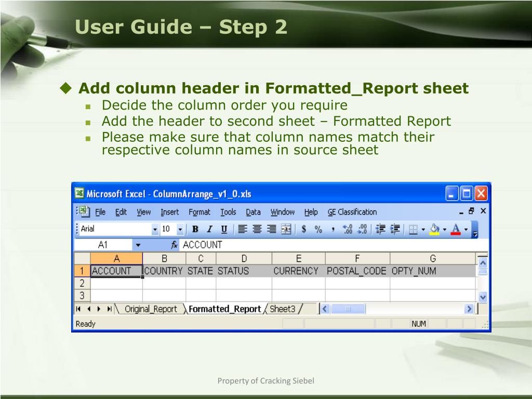Click the Name Box showing A1
Image resolution: width=532 pixels, height=399 pixels.
point(103,245)
